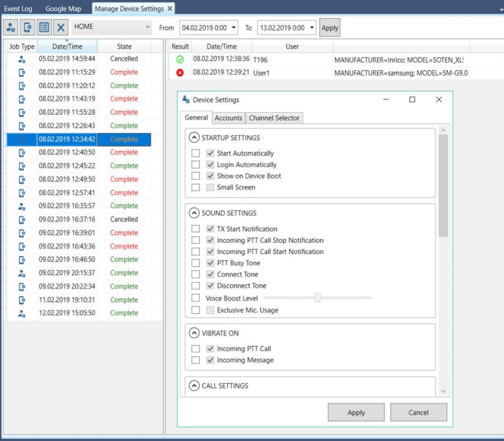Click job icon for 08.02.2019 11:15:29 row

(x=22, y=73)
